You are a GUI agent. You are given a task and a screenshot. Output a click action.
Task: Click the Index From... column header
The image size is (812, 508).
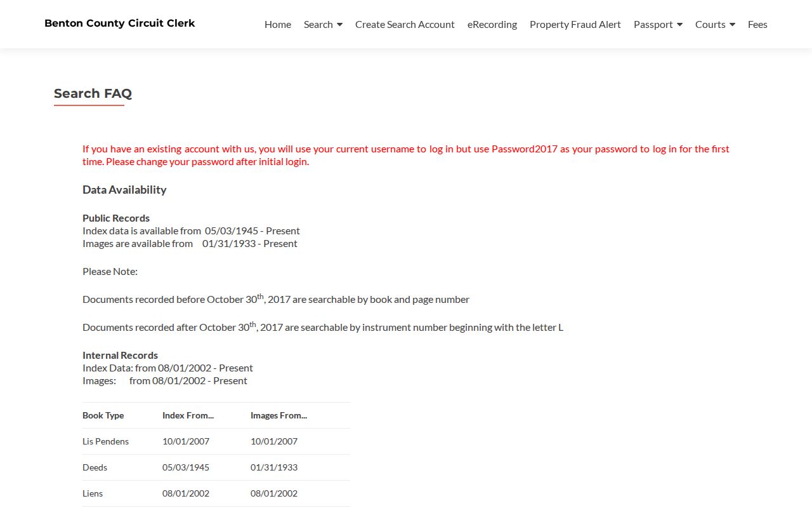point(188,415)
